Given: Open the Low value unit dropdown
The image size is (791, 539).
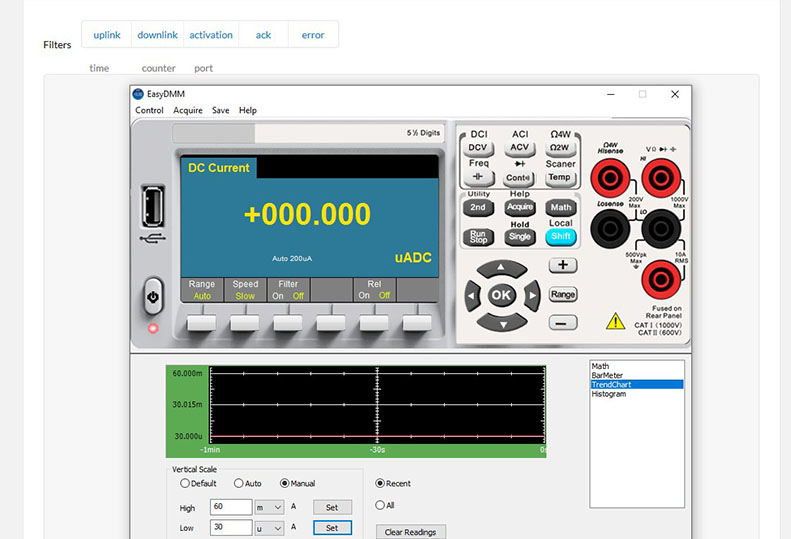Looking at the screenshot, I should 269,528.
